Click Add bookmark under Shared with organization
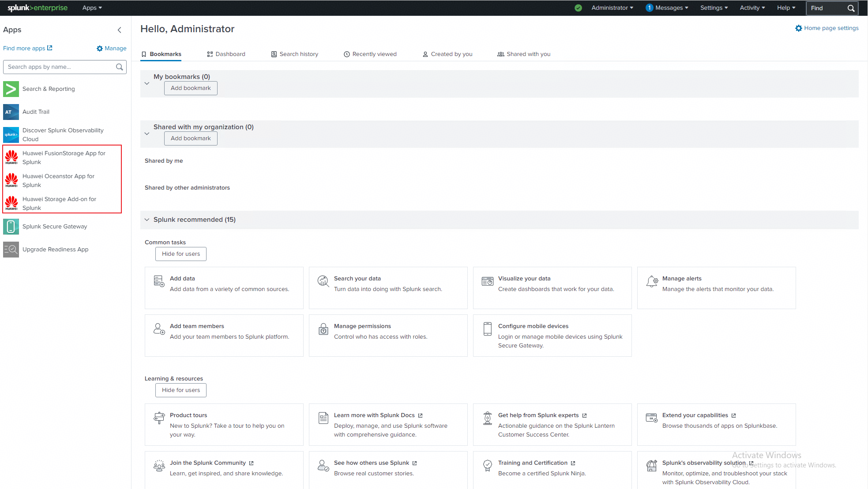The width and height of the screenshot is (868, 489). [191, 138]
